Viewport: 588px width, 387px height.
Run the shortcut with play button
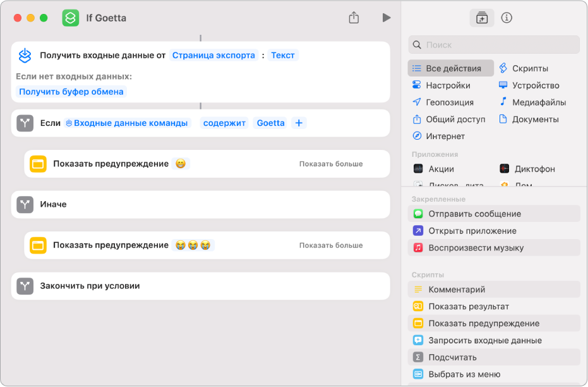coord(386,18)
